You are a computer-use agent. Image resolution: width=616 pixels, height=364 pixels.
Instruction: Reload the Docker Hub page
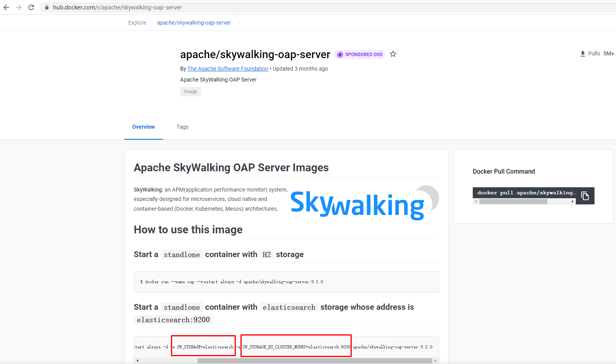point(31,7)
